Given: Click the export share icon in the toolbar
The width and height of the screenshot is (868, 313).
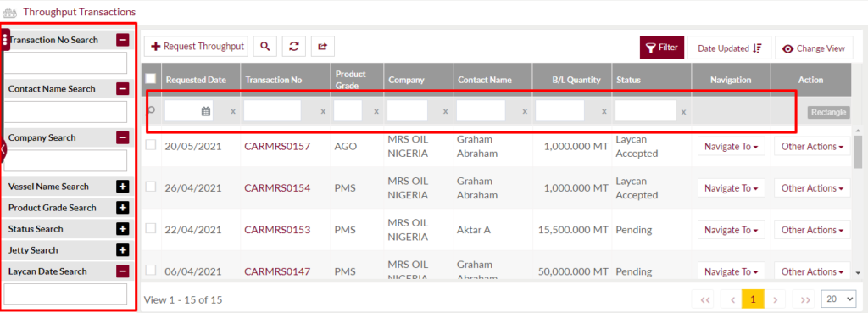Looking at the screenshot, I should 323,47.
